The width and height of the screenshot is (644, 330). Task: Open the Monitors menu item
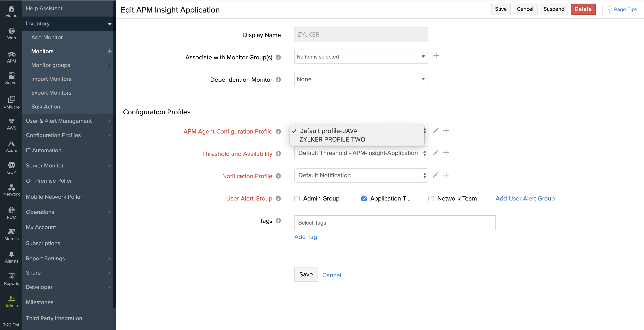point(42,51)
